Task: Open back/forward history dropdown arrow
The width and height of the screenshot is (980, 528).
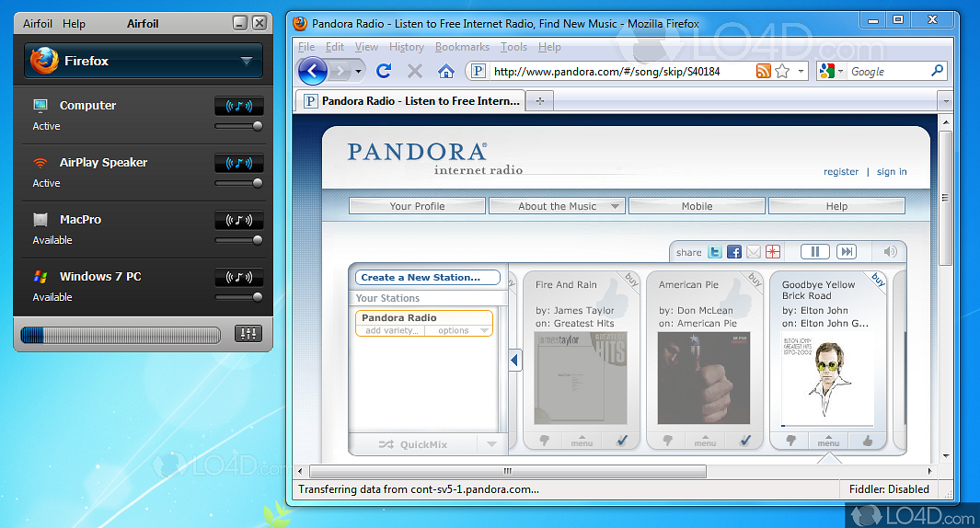Action: (358, 71)
